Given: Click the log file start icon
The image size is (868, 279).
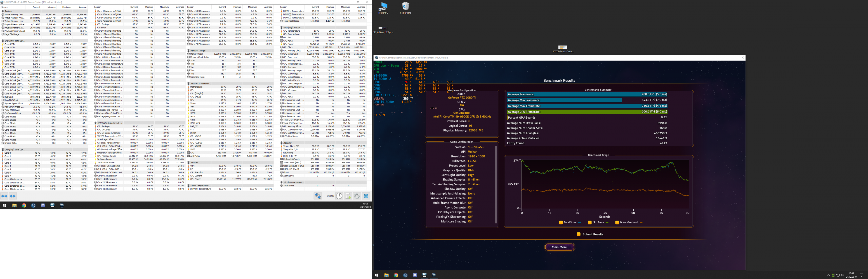Looking at the screenshot, I should point(348,196).
